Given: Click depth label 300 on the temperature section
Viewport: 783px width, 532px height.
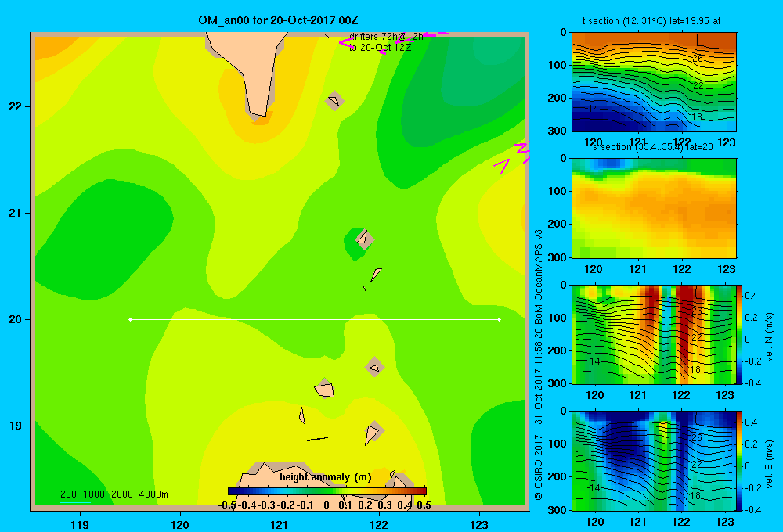Looking at the screenshot, I should click(557, 131).
